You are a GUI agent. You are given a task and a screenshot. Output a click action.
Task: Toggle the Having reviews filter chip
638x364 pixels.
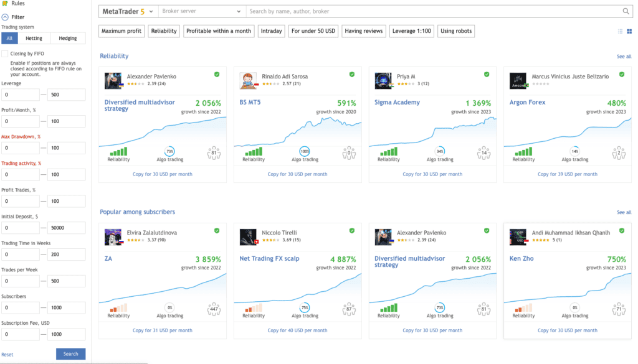click(364, 31)
